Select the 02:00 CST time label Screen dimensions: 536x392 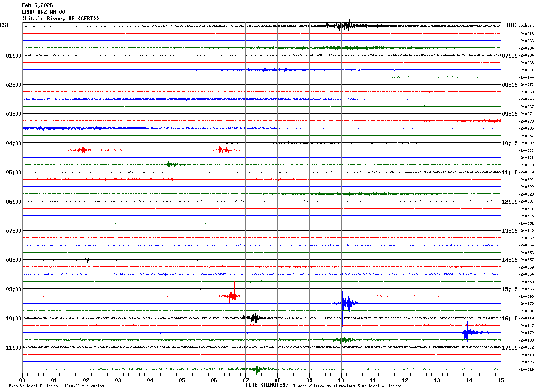(14, 85)
